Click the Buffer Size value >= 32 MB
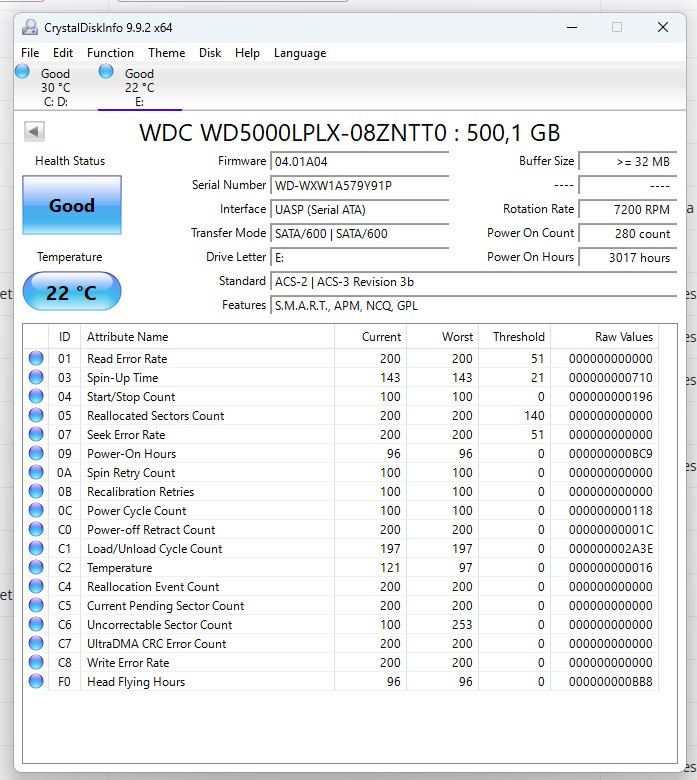697x780 pixels. click(628, 161)
